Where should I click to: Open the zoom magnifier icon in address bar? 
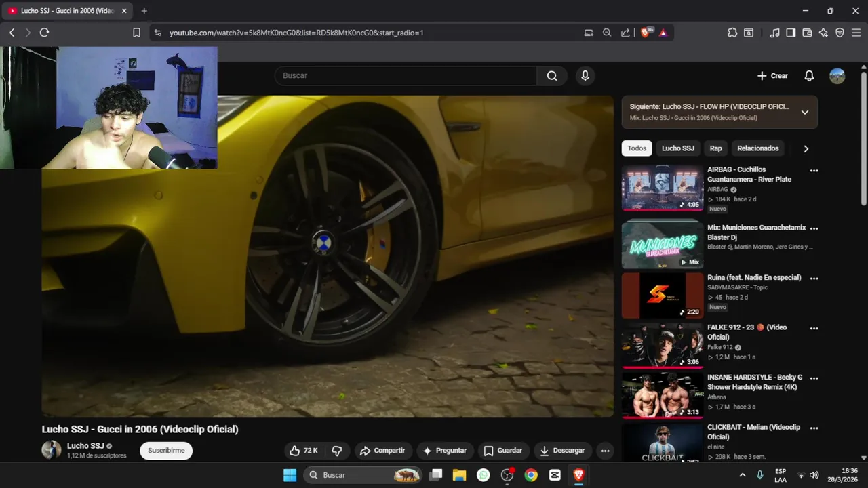pos(607,33)
